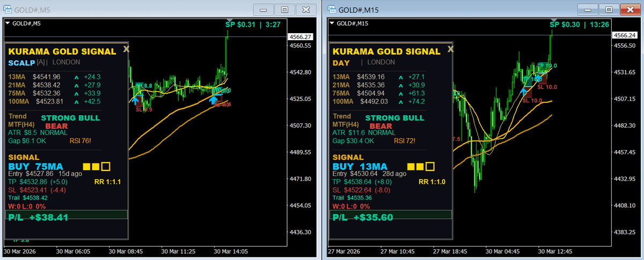Click the first yellow strength square in M5 panel
Image resolution: width=644 pixels, height=260 pixels.
point(86,166)
